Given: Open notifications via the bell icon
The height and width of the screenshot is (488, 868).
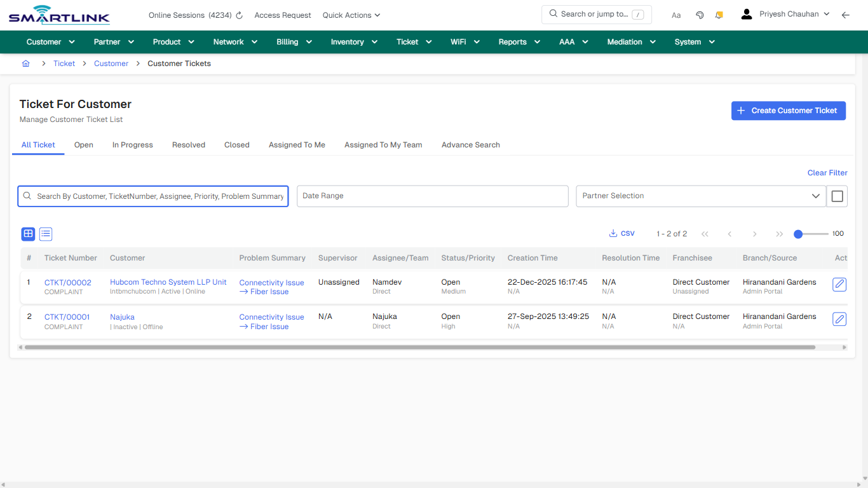Looking at the screenshot, I should (x=719, y=14).
